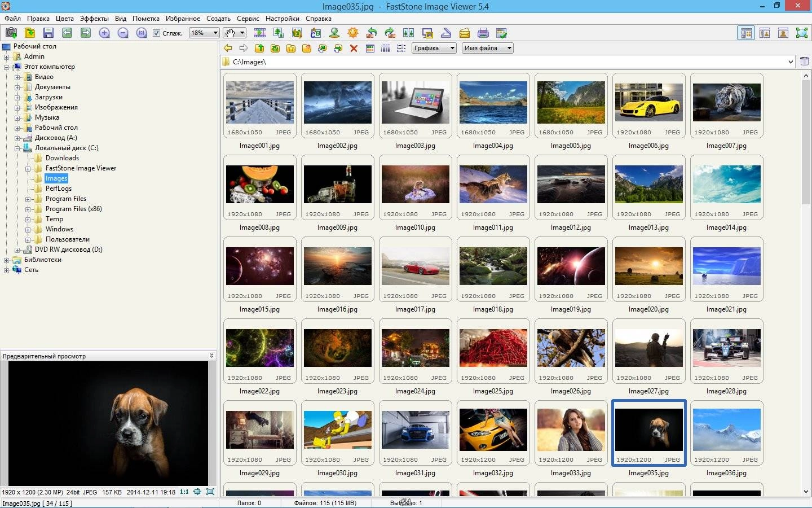
Task: Open the Сервис menu
Action: pyautogui.click(x=248, y=18)
